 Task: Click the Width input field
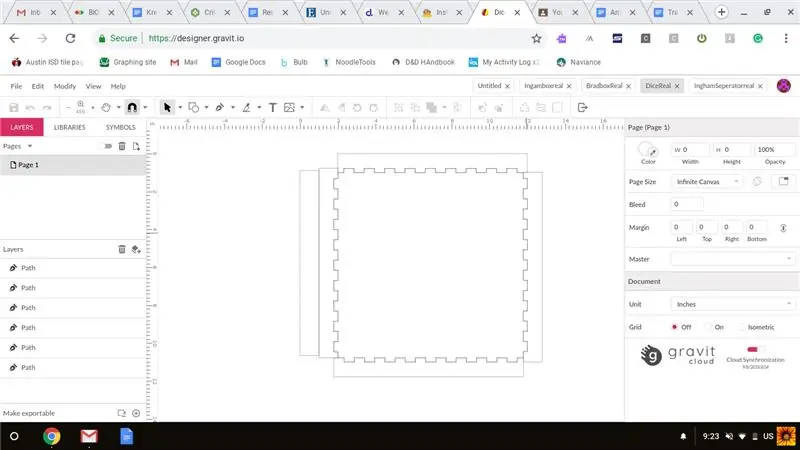[x=690, y=149]
